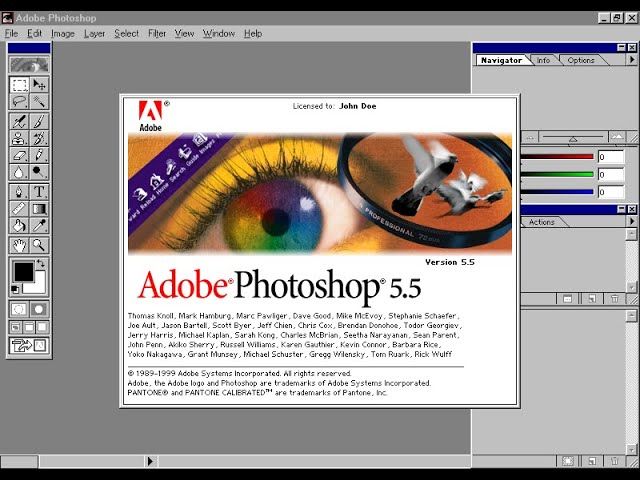Choose Full Screen Mode without menu bar
Screen dimensions: 640x480
(x=42, y=327)
